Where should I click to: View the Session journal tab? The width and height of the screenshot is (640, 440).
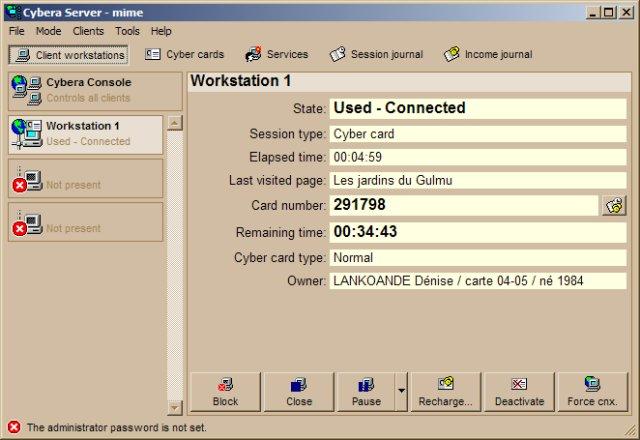376,54
